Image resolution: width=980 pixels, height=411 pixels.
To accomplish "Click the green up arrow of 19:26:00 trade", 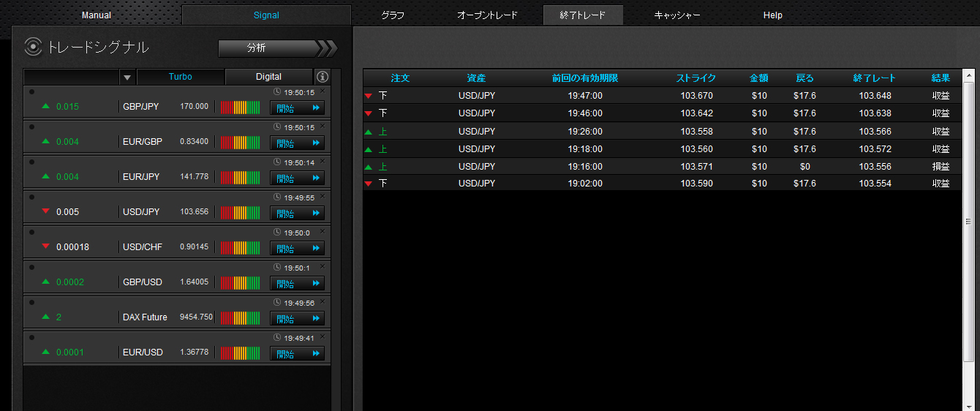I will pos(369,132).
